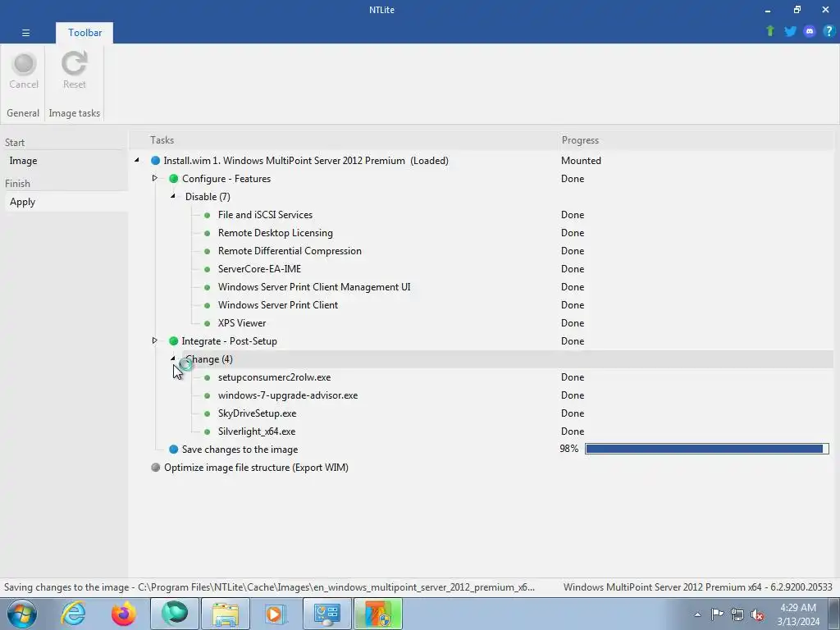
Task: Click the 98% percentage text
Action: pos(569,449)
